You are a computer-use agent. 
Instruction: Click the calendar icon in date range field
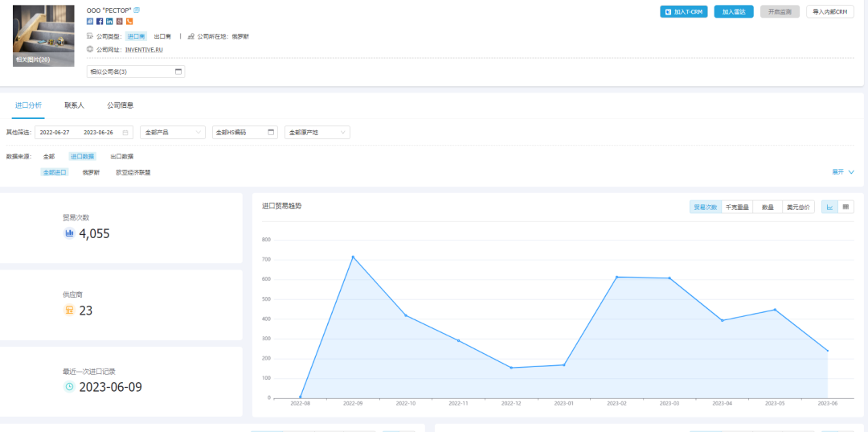coord(125,132)
